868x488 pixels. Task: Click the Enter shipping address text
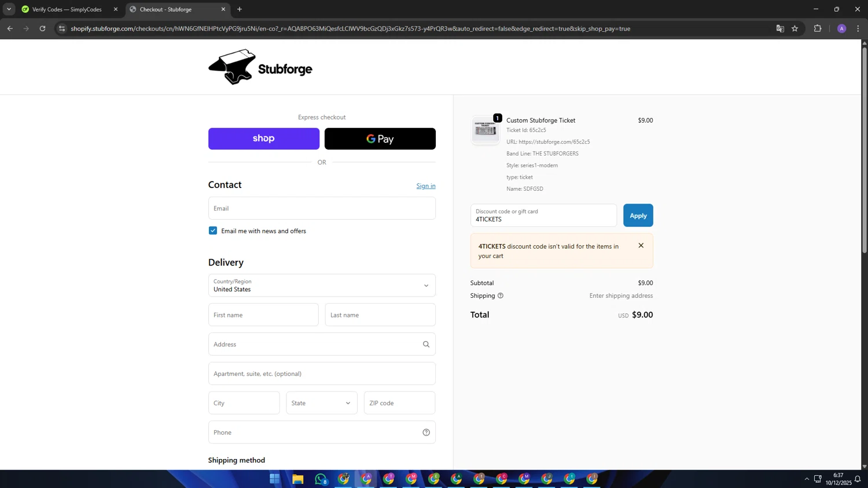pyautogui.click(x=621, y=295)
